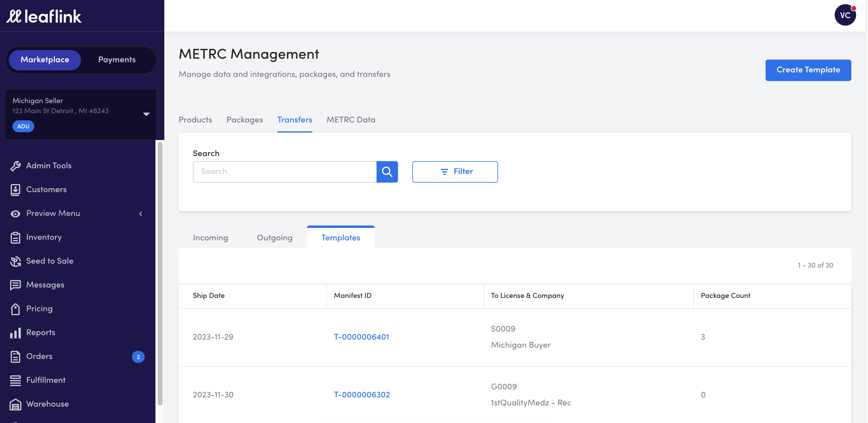Click the 1stQualityMedz - Rec cell
This screenshot has width=868, height=423.
coord(531,403)
